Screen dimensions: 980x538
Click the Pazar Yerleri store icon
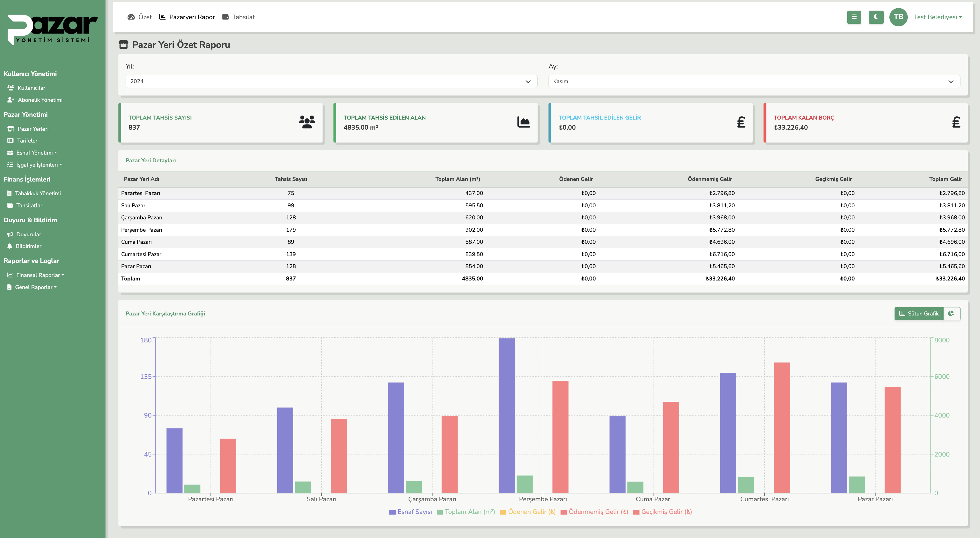coord(11,129)
